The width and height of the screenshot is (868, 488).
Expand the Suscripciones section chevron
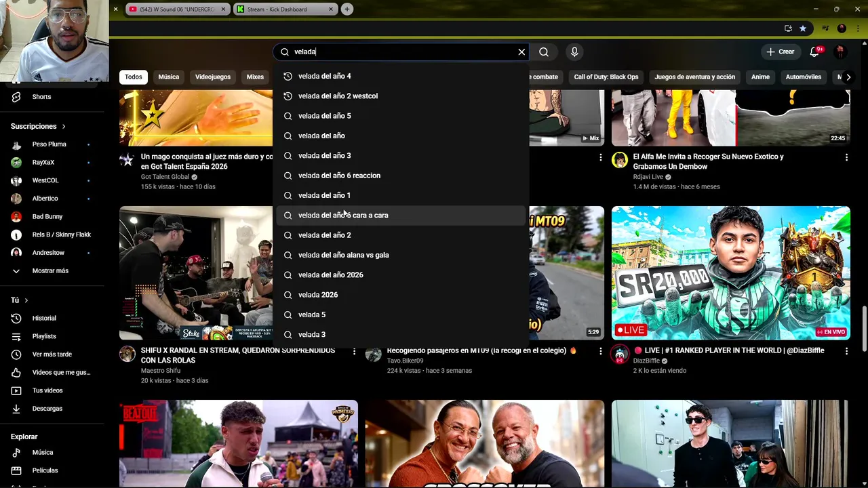(64, 127)
